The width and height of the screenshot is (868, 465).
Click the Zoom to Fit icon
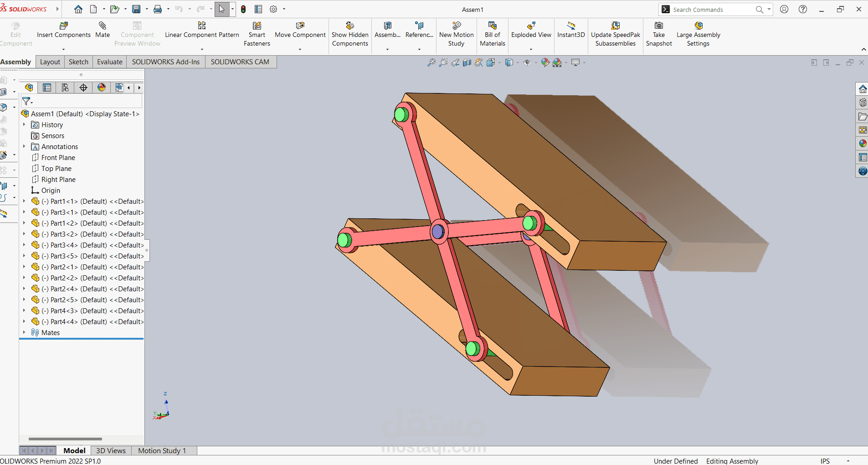[x=431, y=62]
